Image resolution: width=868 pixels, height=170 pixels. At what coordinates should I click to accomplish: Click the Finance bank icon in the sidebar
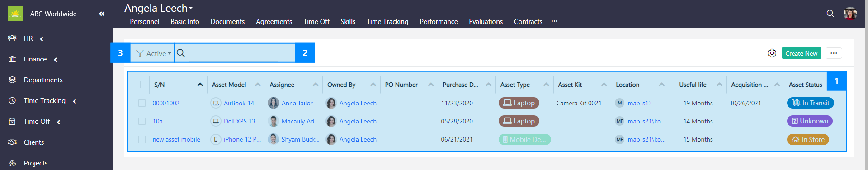point(12,59)
